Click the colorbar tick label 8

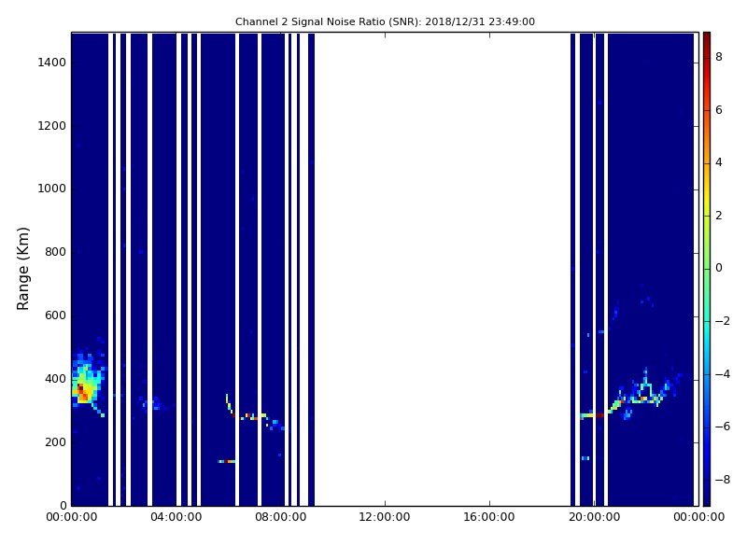[719, 57]
